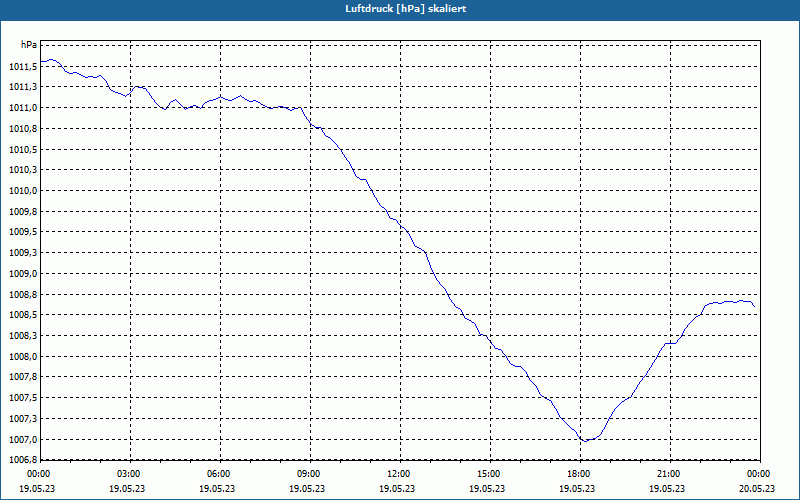
Task: Click the 19.05.23 date under 21:00
Action: 667,489
